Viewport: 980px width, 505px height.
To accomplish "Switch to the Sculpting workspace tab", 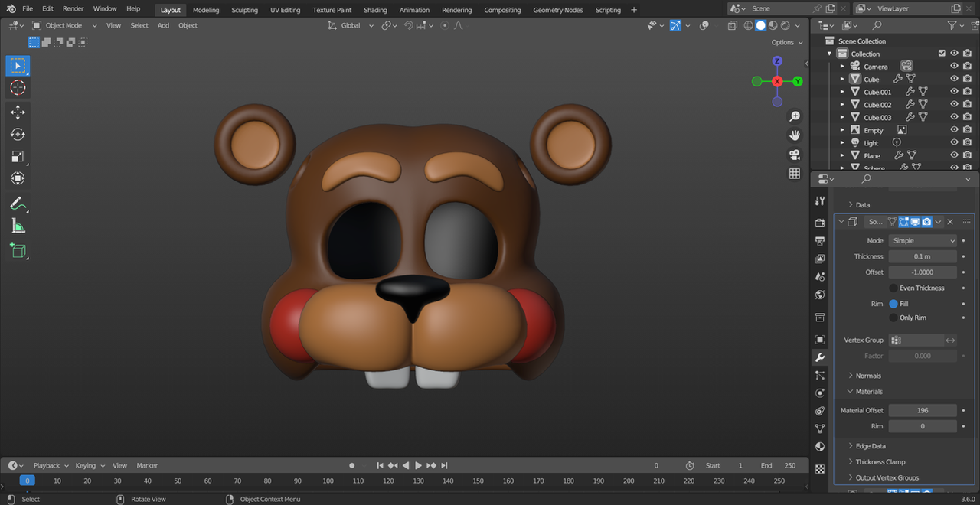I will pyautogui.click(x=245, y=10).
